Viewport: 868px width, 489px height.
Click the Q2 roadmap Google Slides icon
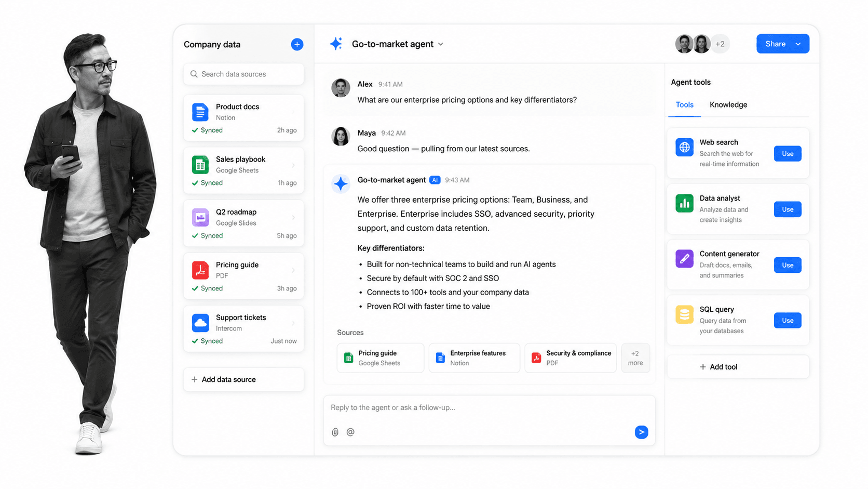click(200, 217)
